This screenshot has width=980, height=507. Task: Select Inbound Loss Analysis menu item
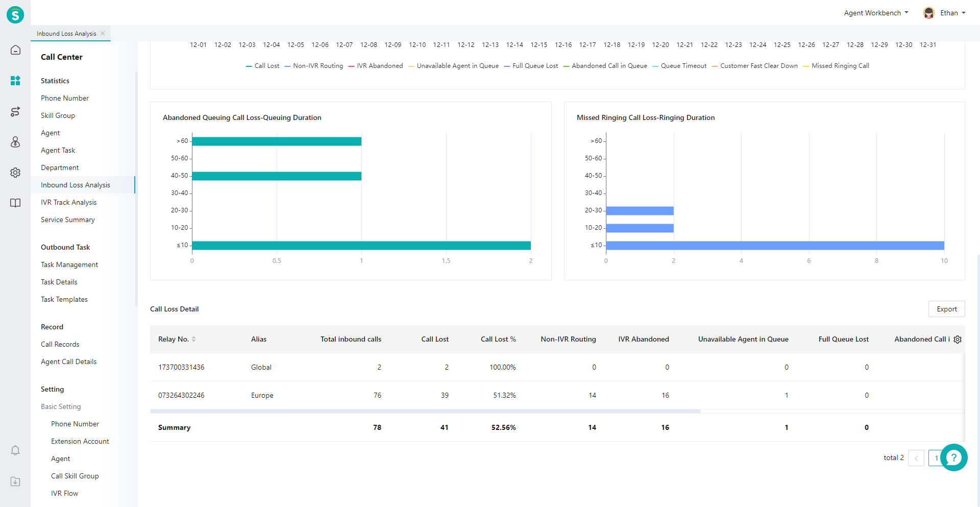click(83, 185)
